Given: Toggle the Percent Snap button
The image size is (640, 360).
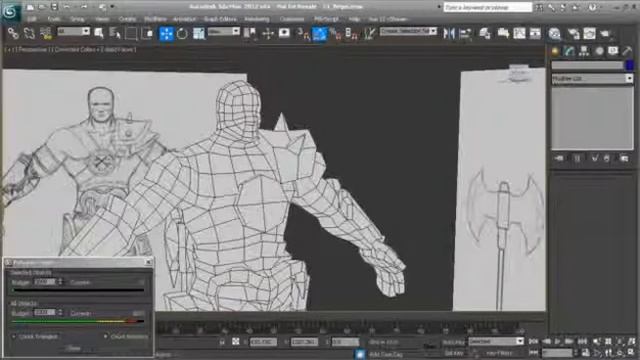Looking at the screenshot, I should 336,33.
